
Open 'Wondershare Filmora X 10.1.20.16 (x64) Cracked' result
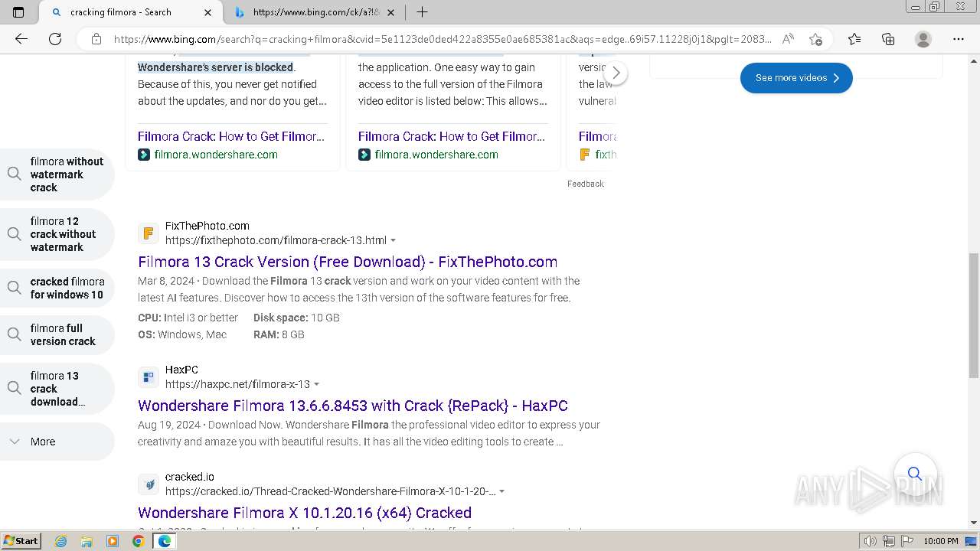[305, 513]
